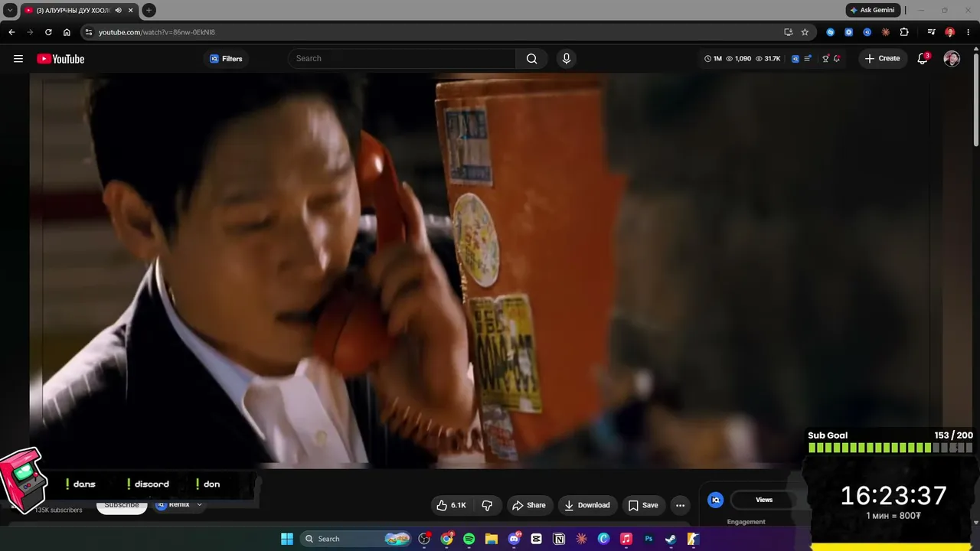Open the Chrome profile avatar
This screenshot has width=980, height=551.
pos(950,32)
